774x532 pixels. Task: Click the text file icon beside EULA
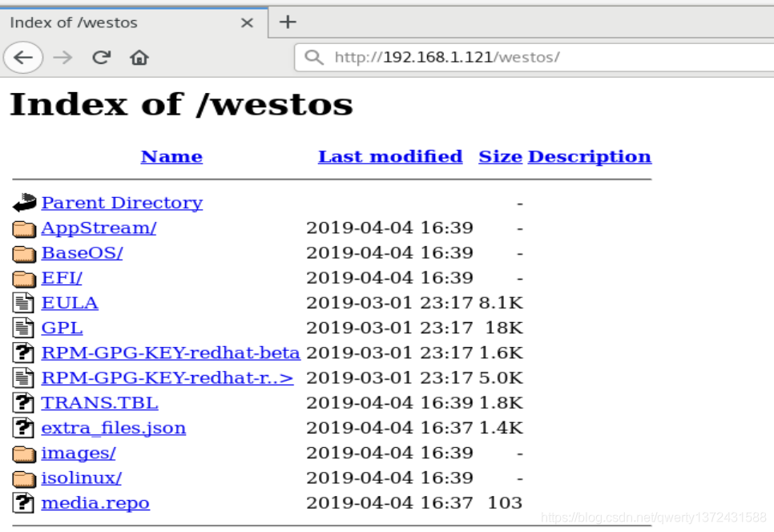(22, 303)
